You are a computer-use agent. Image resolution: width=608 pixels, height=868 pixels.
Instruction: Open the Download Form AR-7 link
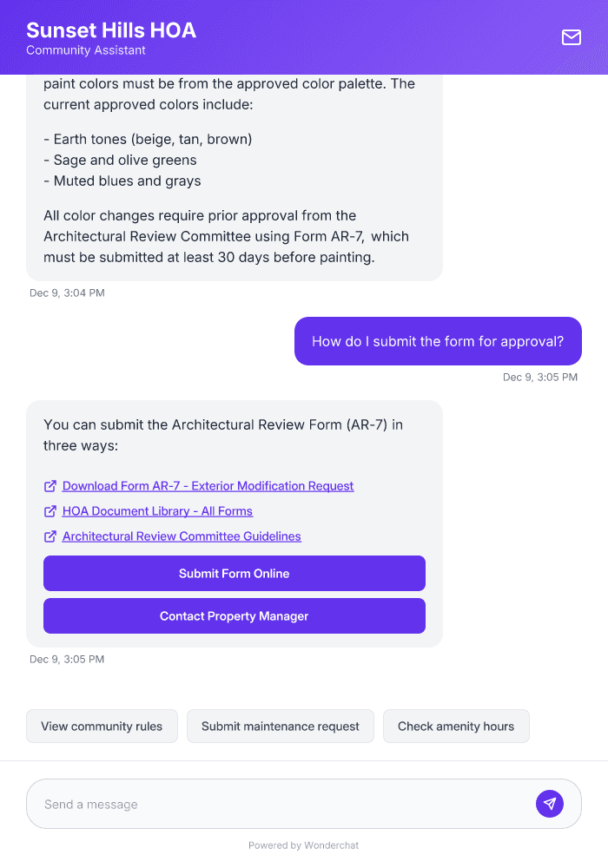coord(208,486)
